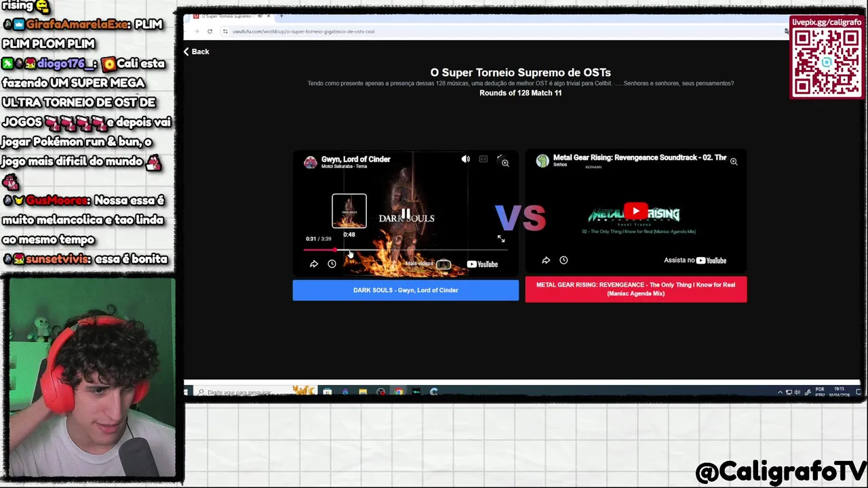Click Watch Later clock on Dark Souls video
Image resolution: width=868 pixels, height=488 pixels.
pos(332,264)
